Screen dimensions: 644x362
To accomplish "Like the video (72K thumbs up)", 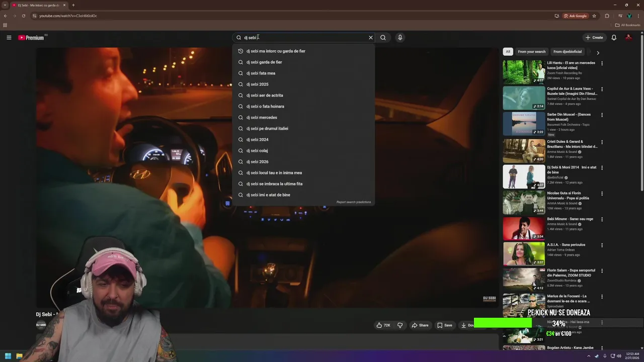I will pos(383,325).
